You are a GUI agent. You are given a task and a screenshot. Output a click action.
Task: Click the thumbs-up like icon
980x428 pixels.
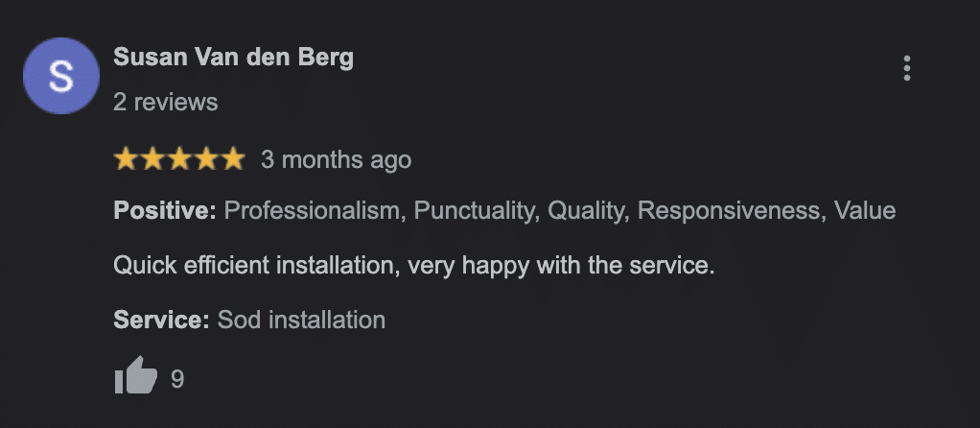(135, 375)
